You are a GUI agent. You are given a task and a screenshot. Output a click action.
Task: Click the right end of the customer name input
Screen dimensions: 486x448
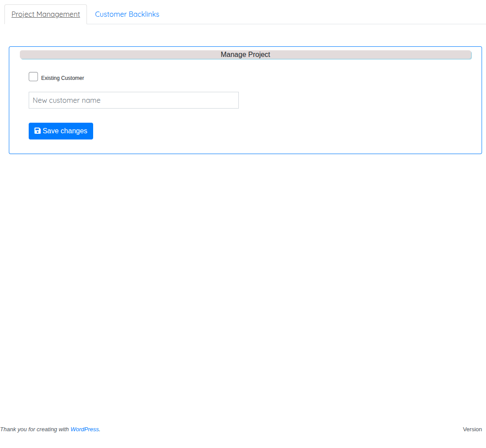pyautogui.click(x=232, y=100)
